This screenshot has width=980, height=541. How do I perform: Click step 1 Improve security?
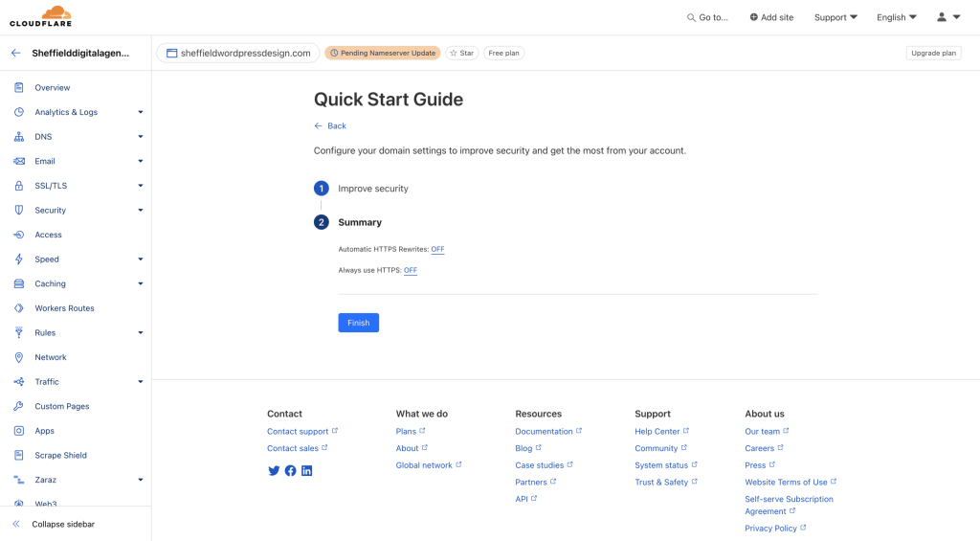click(x=361, y=189)
